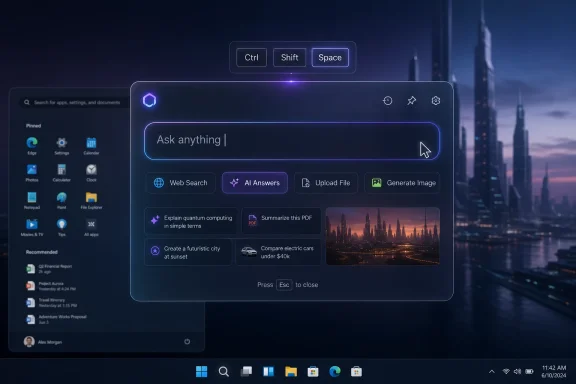This screenshot has width=576, height=384.
Task: Click the Ask anything input field
Action: (x=292, y=141)
